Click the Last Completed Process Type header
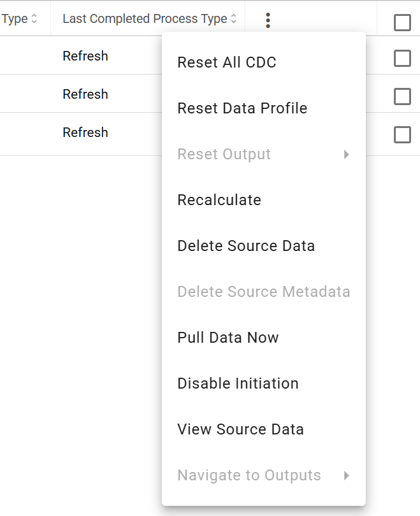Screen dimensions: 420x516 pyautogui.click(x=145, y=18)
